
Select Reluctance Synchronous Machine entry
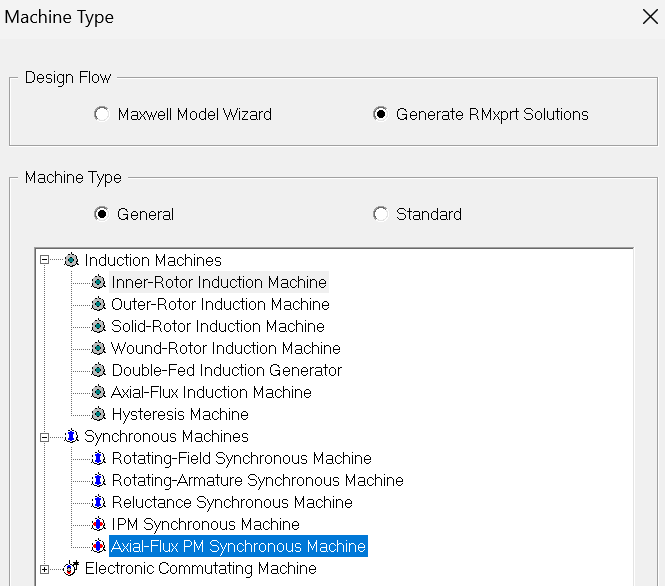pyautogui.click(x=231, y=503)
